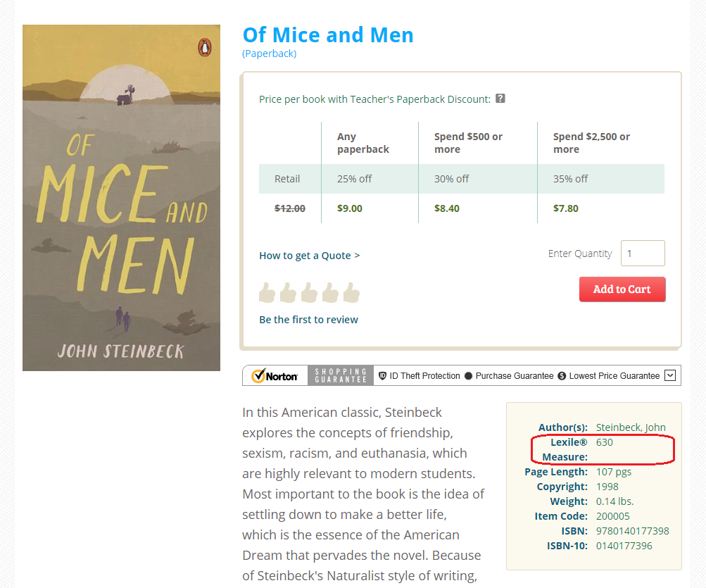Screen dimensions: 706x588
Task: Click the Enter Quantity input field
Action: click(x=643, y=254)
